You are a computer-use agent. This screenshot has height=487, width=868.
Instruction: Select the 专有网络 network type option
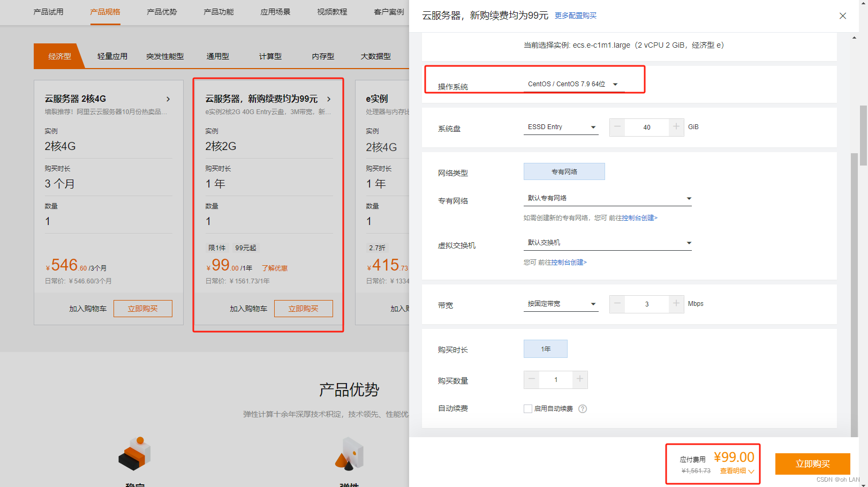564,171
